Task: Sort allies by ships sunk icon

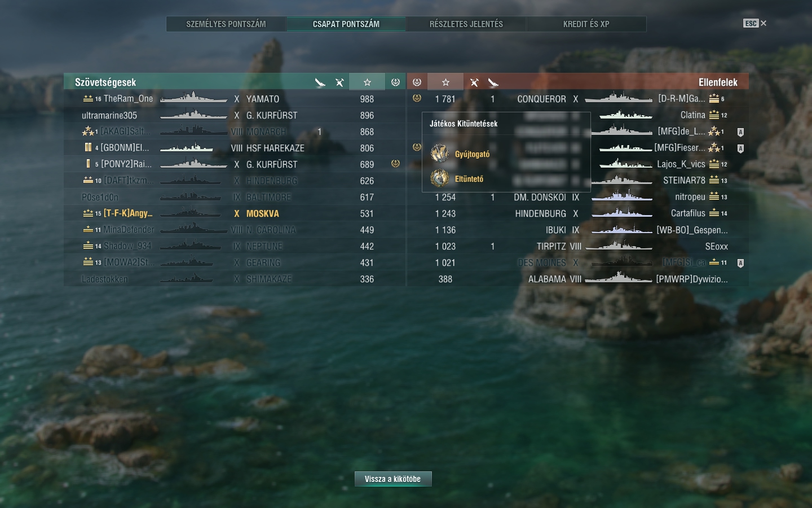Action: [x=320, y=82]
